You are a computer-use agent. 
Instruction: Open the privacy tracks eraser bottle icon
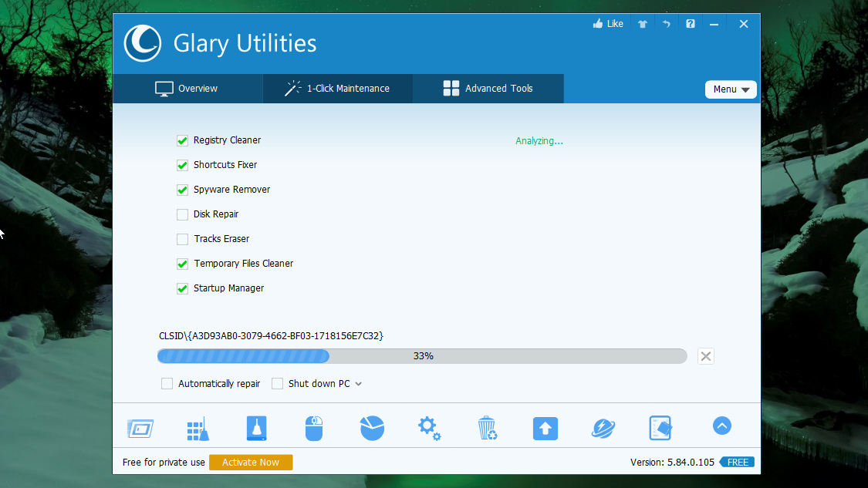[256, 428]
